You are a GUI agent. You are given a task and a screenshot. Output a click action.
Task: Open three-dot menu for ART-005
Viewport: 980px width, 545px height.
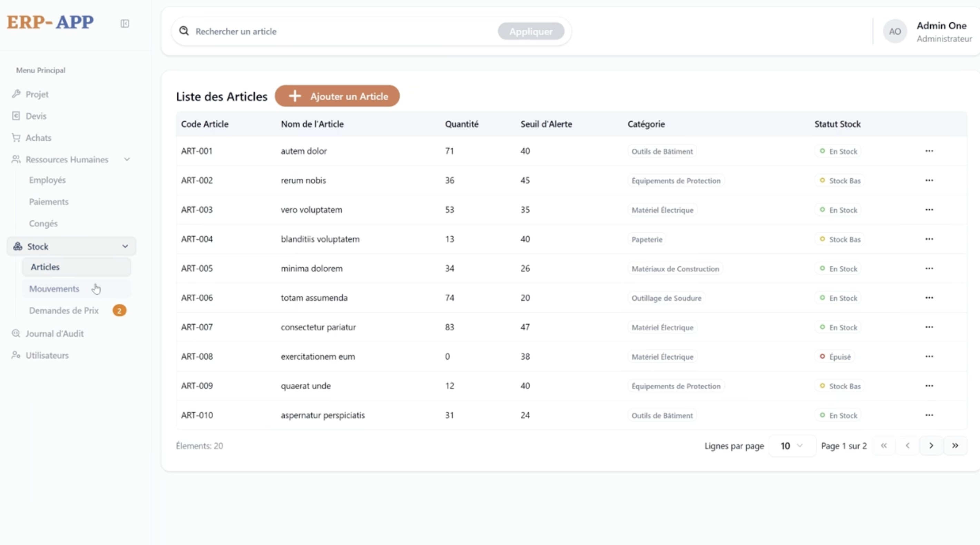pos(929,268)
